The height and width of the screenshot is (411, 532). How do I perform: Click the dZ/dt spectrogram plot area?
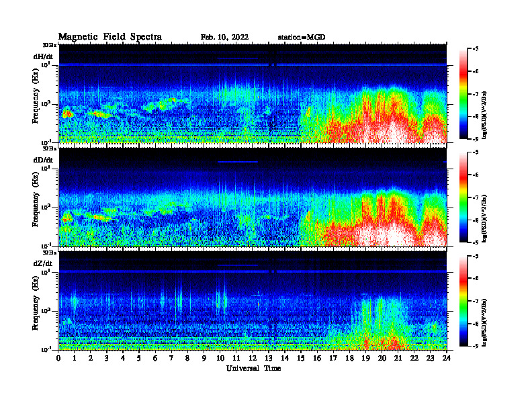253,301
